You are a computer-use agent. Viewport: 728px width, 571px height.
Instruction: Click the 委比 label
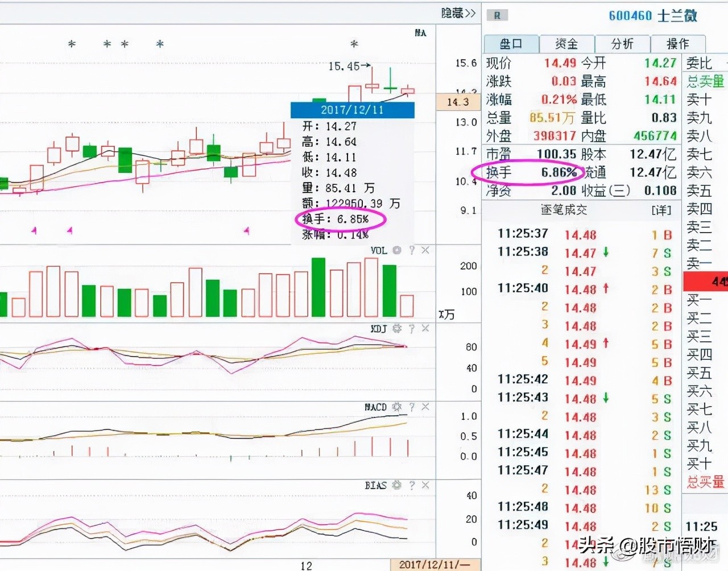[699, 63]
